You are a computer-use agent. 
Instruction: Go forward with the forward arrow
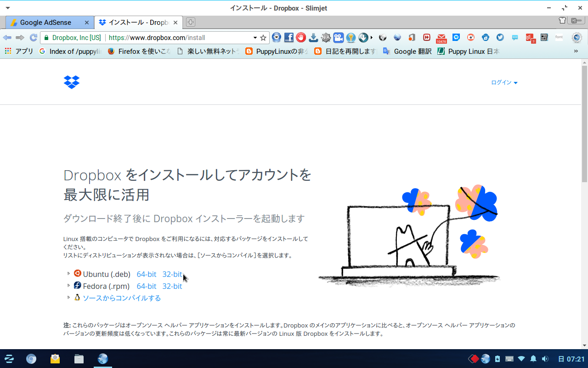coord(20,38)
